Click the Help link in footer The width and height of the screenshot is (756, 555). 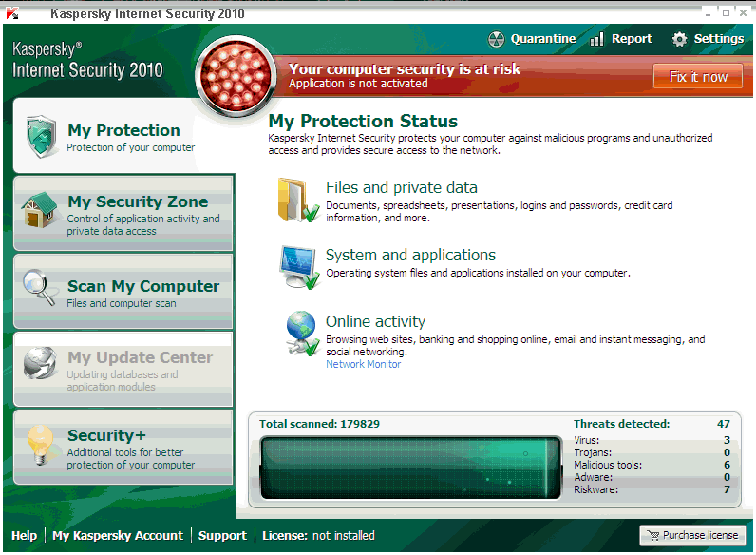point(24,535)
